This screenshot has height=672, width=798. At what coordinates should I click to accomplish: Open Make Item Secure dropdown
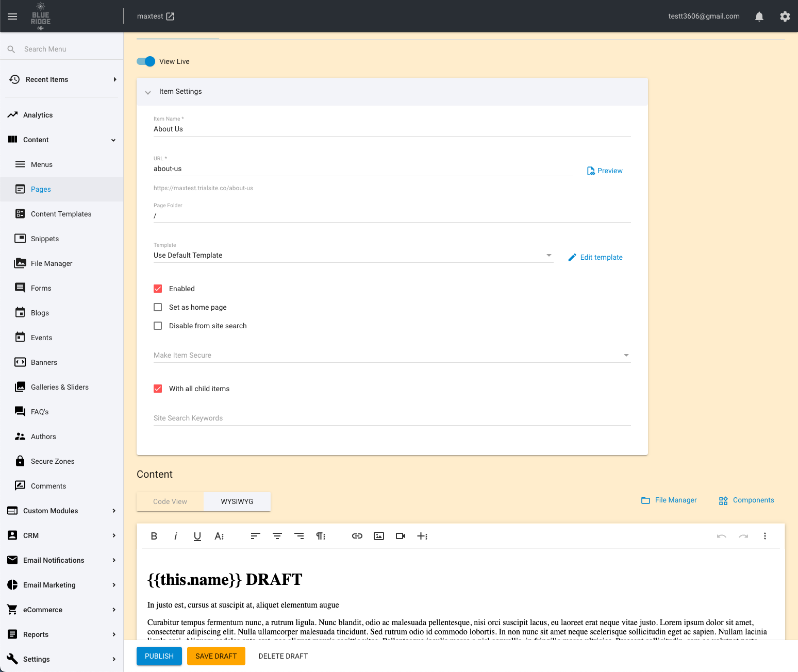(x=392, y=355)
